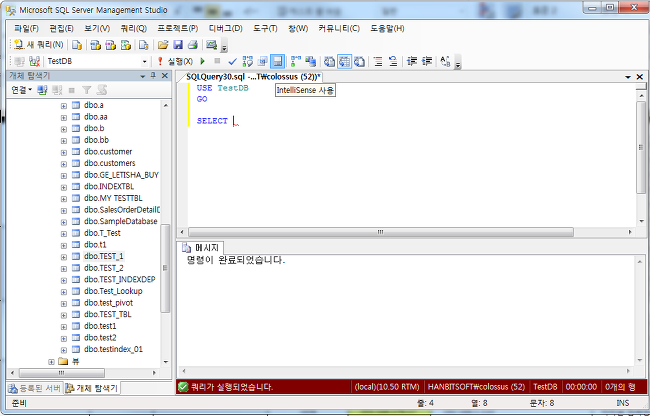Execute the query with the 실행(X) button
This screenshot has height=416, width=650.
(175, 61)
